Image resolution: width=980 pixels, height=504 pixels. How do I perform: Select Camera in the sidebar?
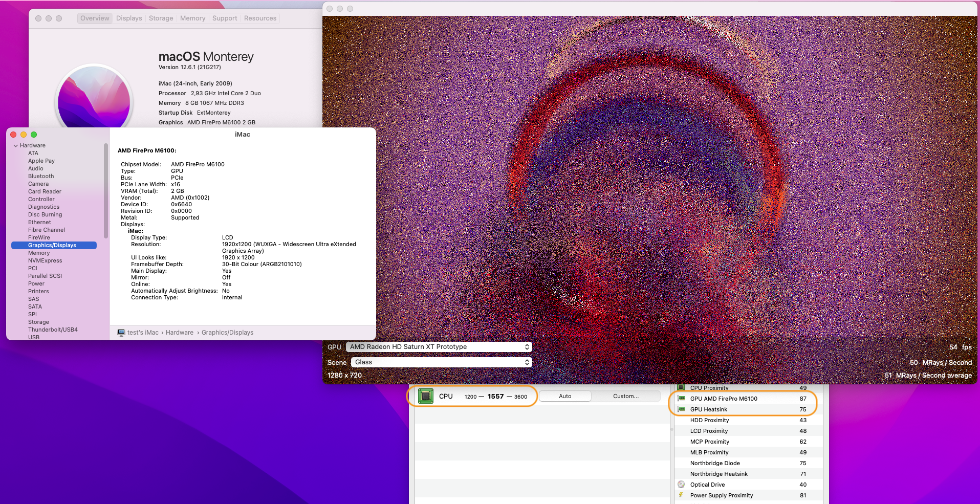[38, 184]
